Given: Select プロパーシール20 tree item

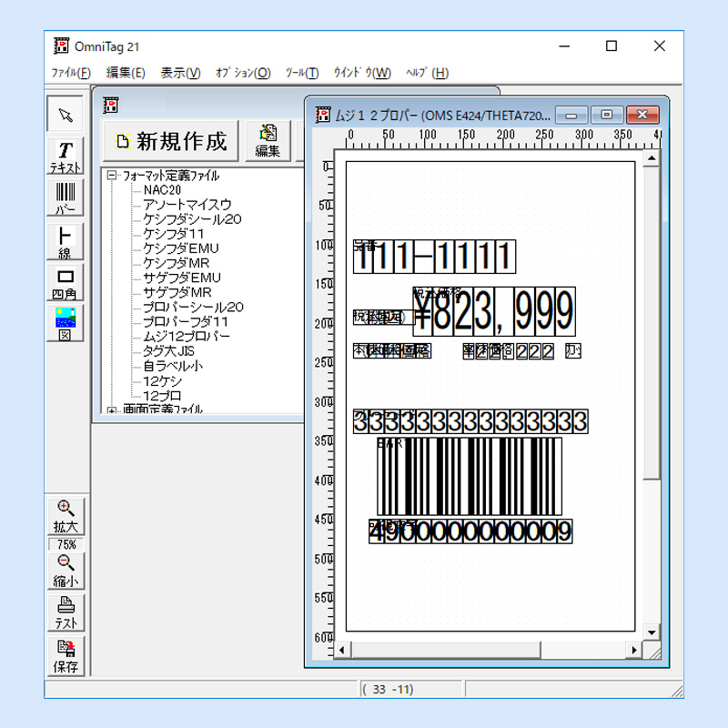Looking at the screenshot, I should click(193, 307).
